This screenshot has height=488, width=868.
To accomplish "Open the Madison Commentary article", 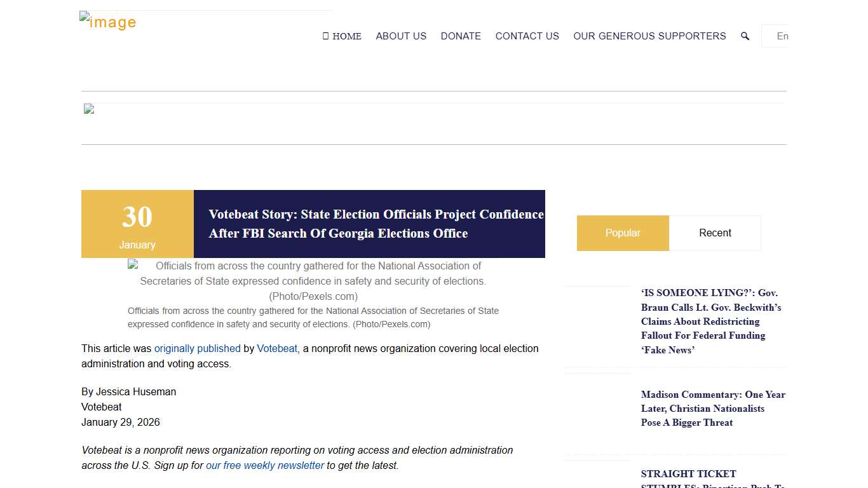I will [712, 408].
